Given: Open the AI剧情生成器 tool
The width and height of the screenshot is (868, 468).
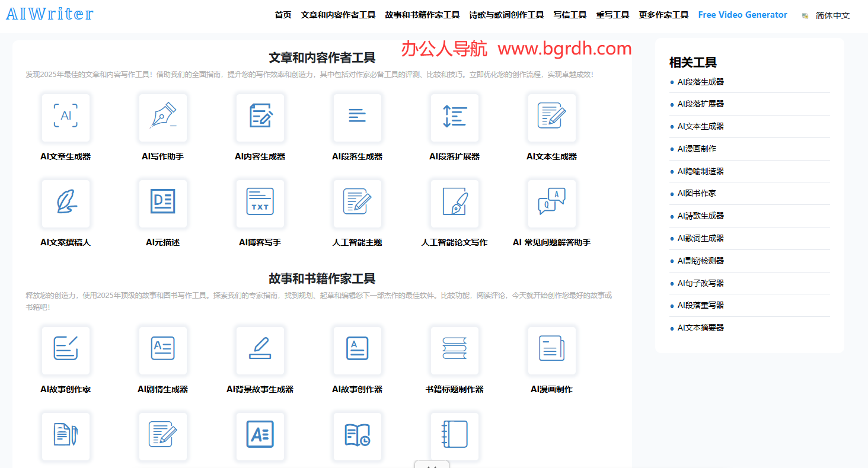Looking at the screenshot, I should click(x=162, y=351).
